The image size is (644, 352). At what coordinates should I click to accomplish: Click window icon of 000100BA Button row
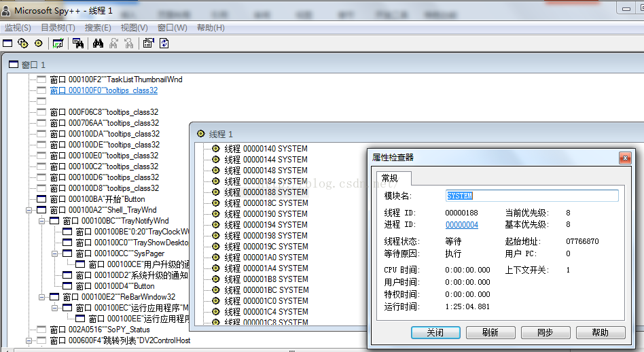41,199
